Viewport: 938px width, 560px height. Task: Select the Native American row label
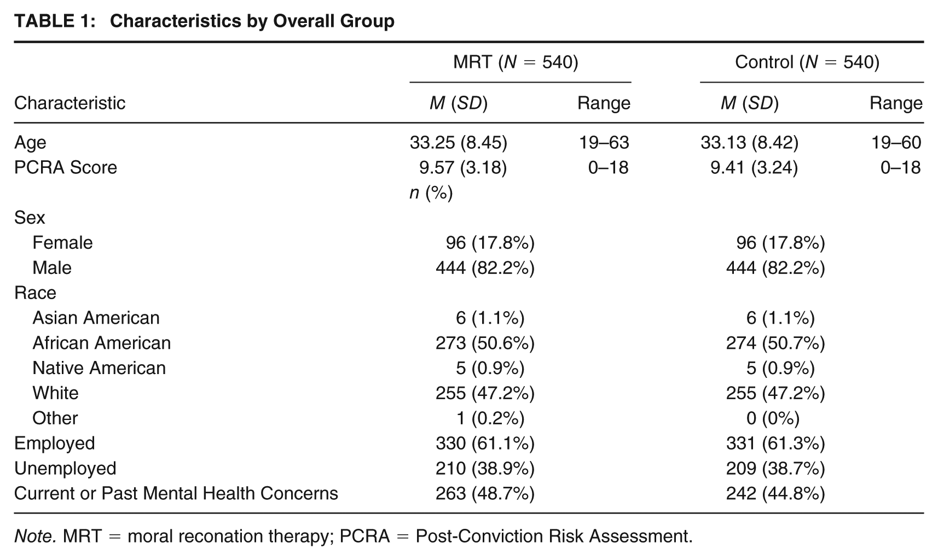(x=99, y=368)
